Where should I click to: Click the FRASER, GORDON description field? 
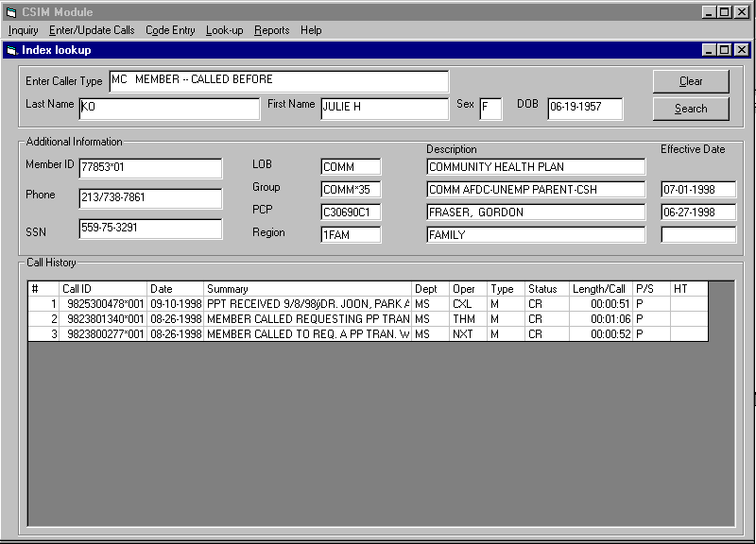tap(536, 212)
